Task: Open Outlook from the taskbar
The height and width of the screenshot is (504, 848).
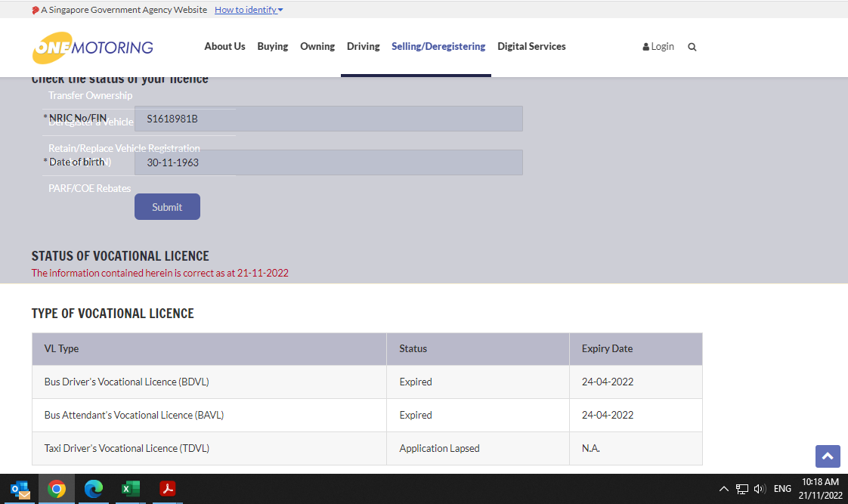Action: click(x=20, y=489)
